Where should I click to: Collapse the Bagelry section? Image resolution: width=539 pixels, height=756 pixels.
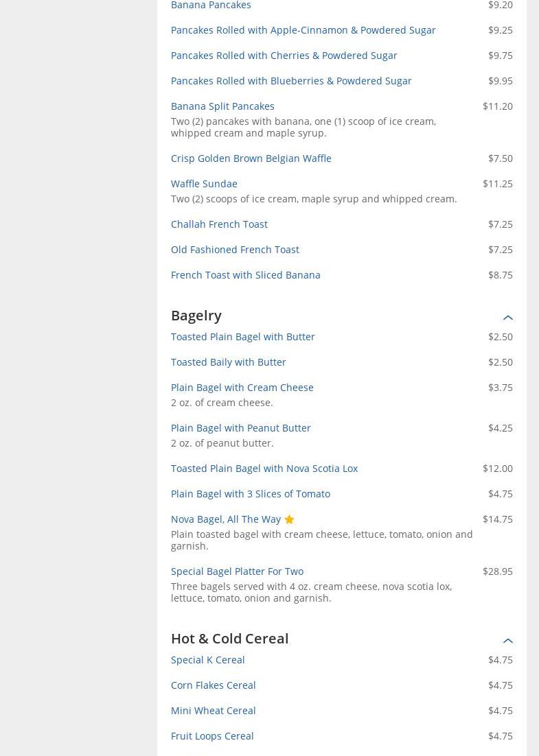pos(507,317)
